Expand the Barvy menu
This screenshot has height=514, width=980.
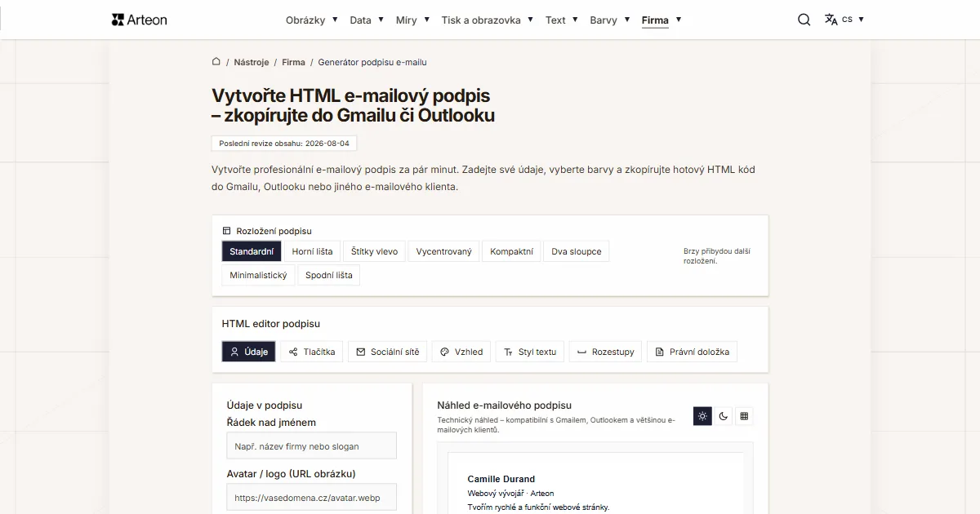pyautogui.click(x=610, y=20)
